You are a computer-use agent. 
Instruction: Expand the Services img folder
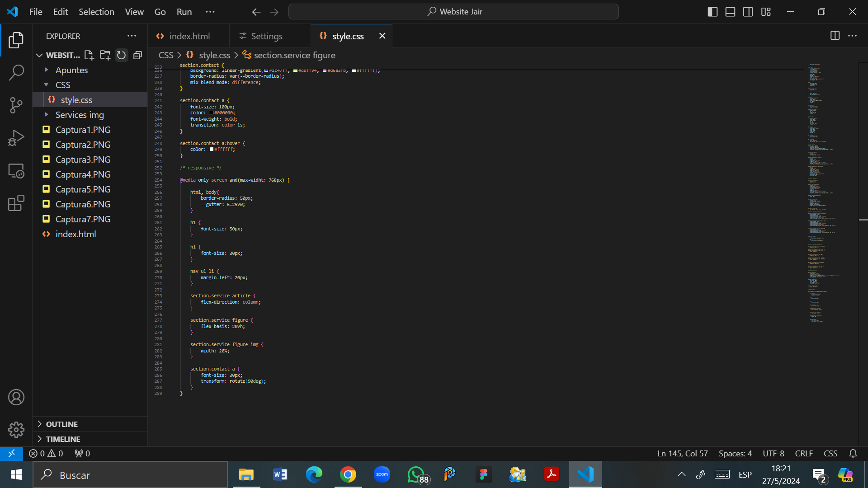pos(80,115)
